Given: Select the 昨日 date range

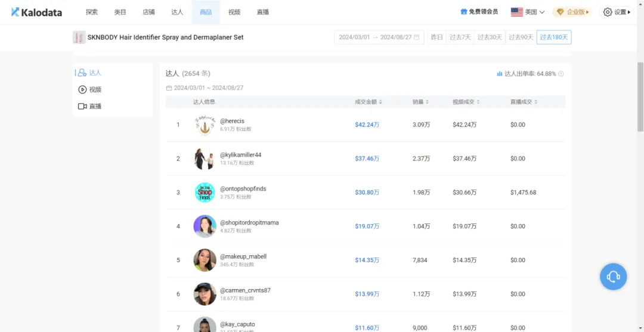Looking at the screenshot, I should pyautogui.click(x=436, y=38).
